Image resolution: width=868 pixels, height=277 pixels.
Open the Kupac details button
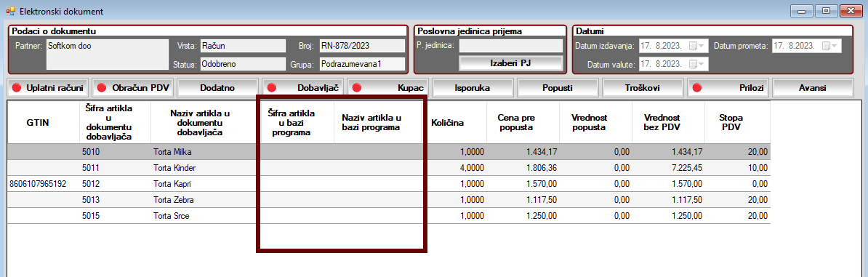point(388,87)
